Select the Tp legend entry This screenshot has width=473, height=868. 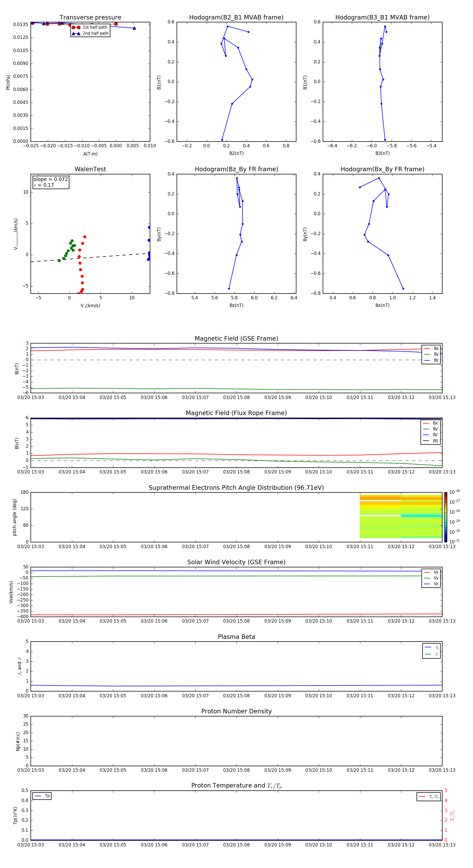(42, 796)
